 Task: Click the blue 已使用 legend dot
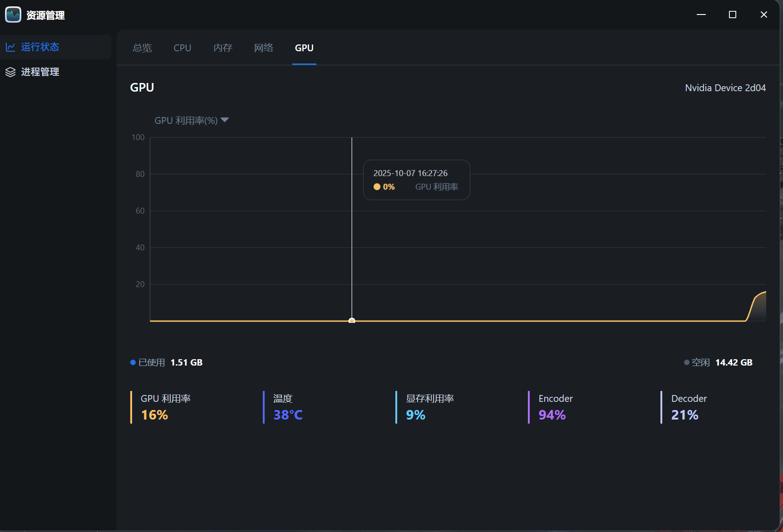click(133, 362)
